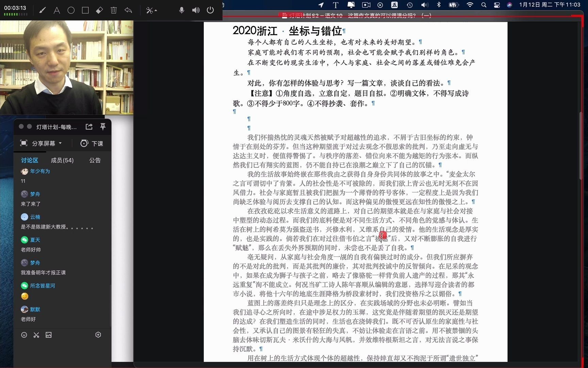Expand the extra tools dropdown

pyautogui.click(x=151, y=10)
